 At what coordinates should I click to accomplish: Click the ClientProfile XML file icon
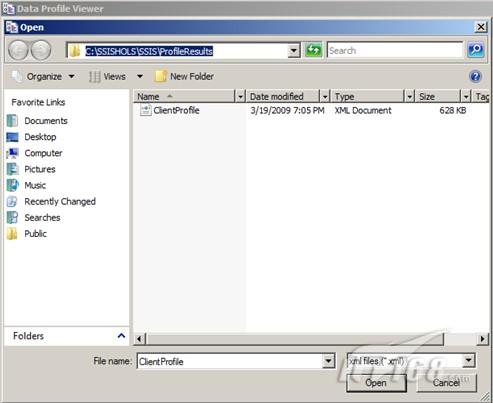click(145, 110)
